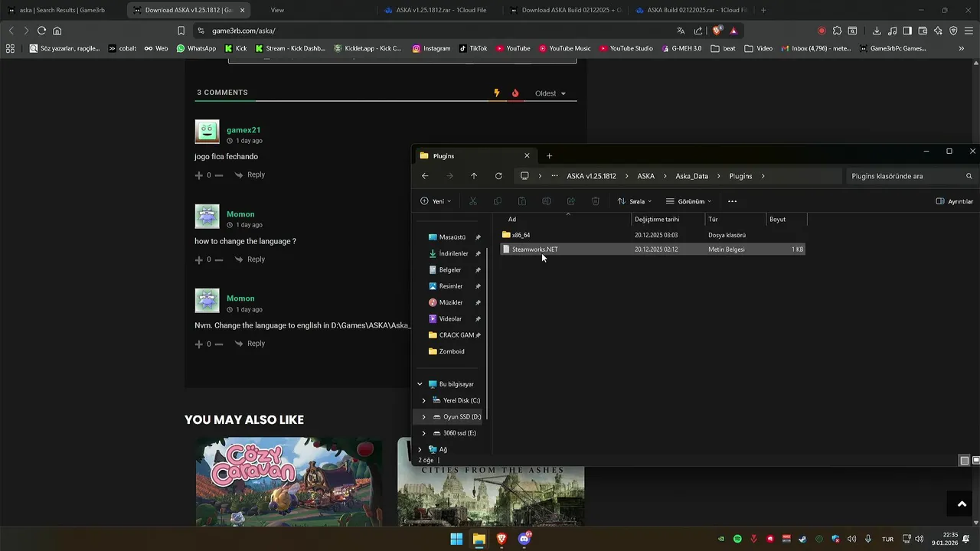Click the Explorer rename icon
This screenshot has height=551, width=980.
547,201
